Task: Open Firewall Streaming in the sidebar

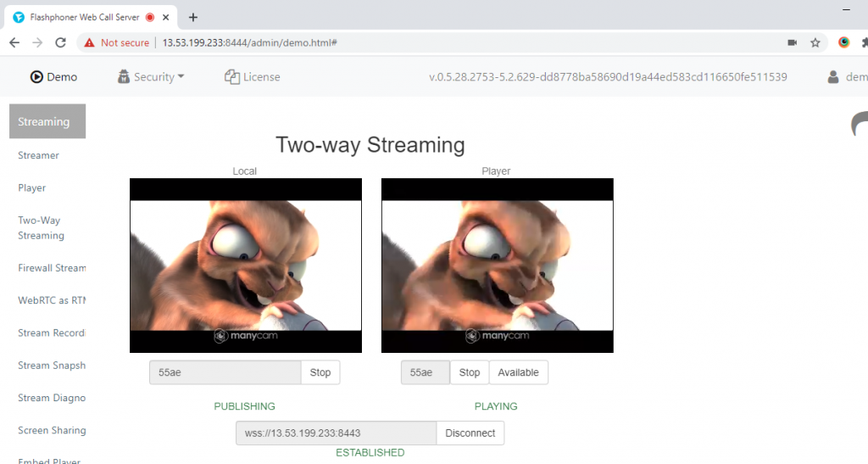Action: click(52, 268)
